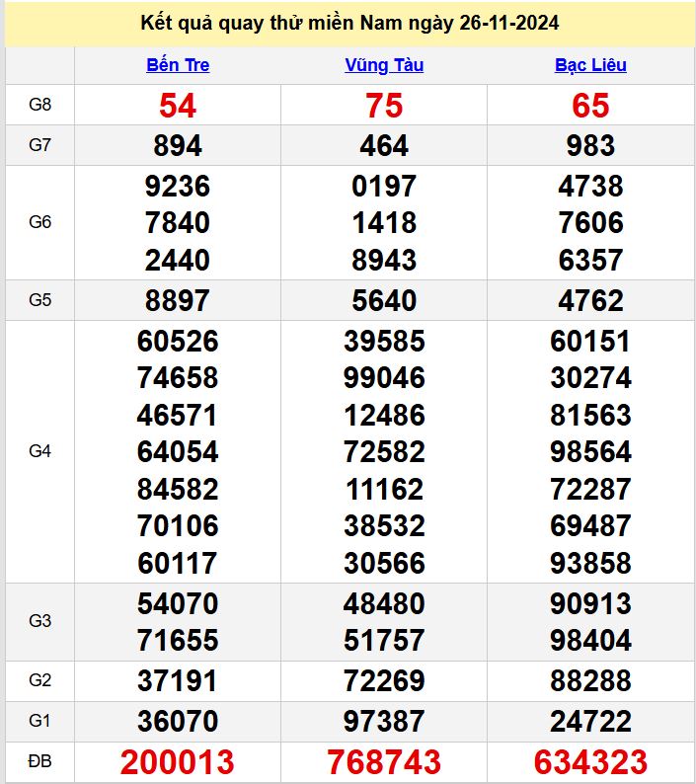
Task: Select G4 number 70106
Action: [x=178, y=525]
